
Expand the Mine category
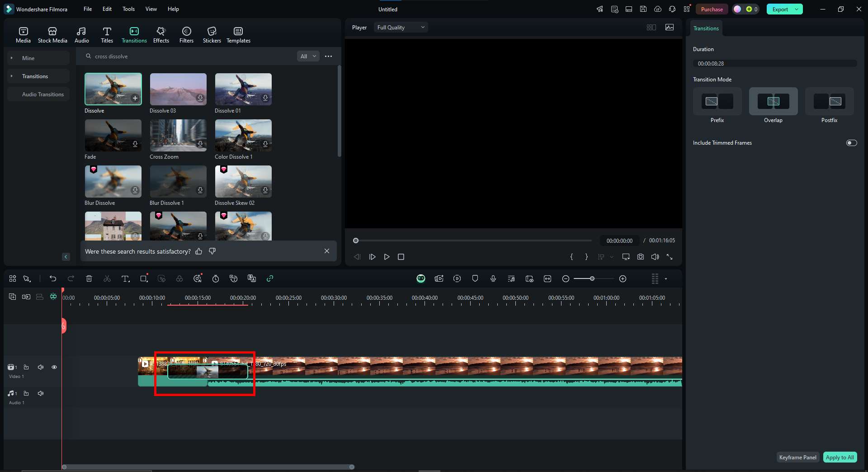[28, 58]
